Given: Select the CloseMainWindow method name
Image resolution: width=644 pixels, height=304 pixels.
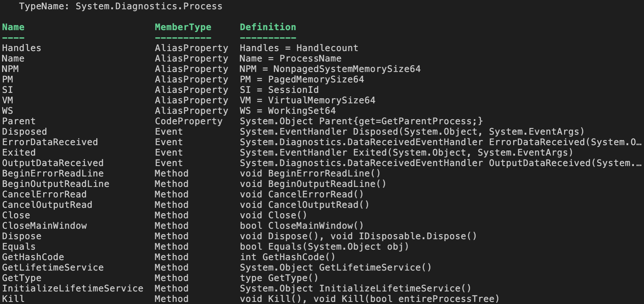Looking at the screenshot, I should coord(44,226).
